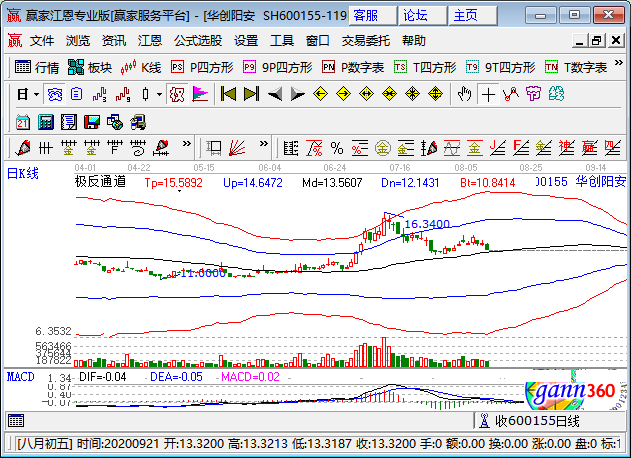
Task: Click the circled 金 golden ratio icon
Action: click(383, 148)
